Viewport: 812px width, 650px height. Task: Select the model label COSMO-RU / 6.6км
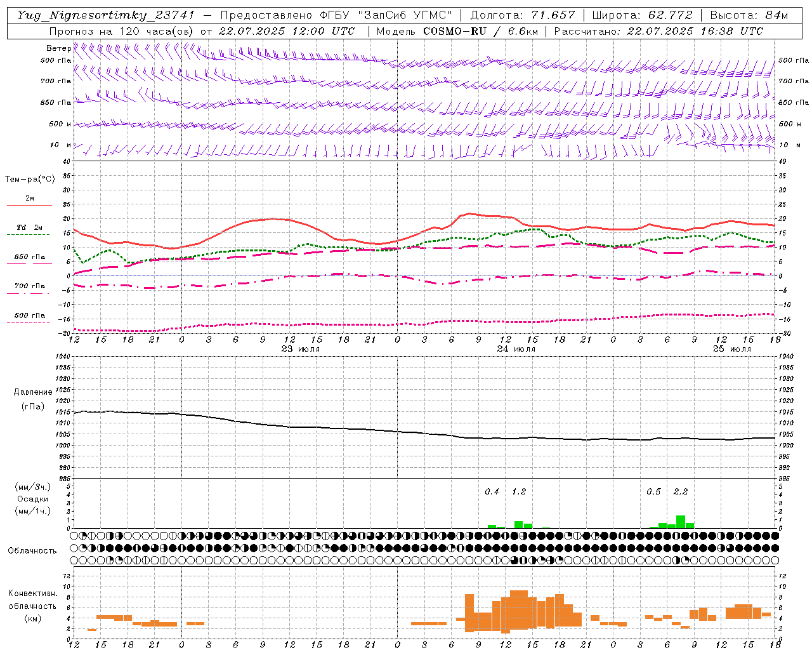pos(481,31)
